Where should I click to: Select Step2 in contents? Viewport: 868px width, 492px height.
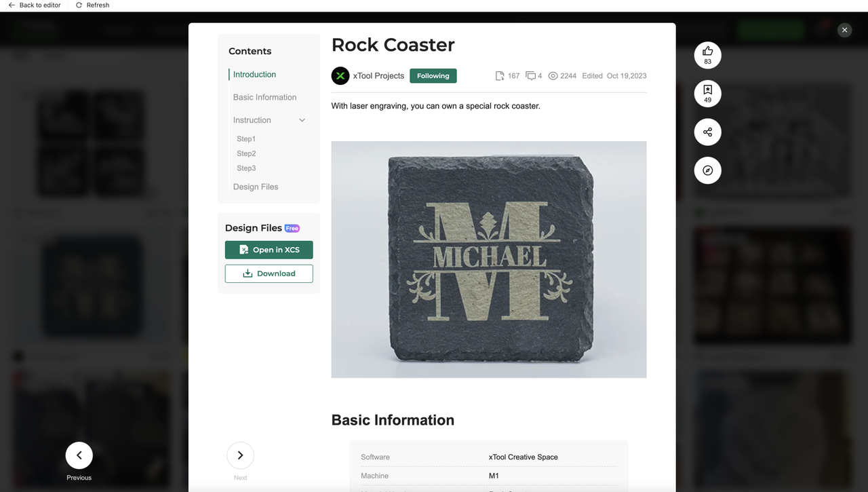tap(246, 153)
